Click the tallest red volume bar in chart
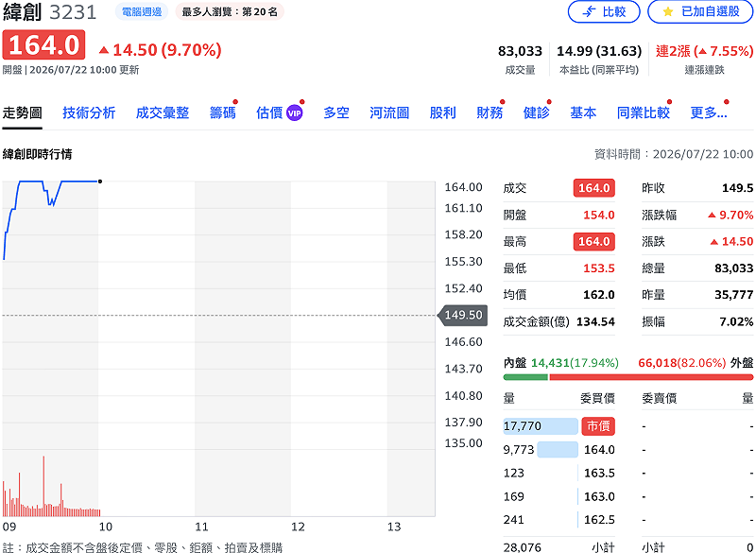The height and width of the screenshot is (553, 756). click(x=43, y=486)
